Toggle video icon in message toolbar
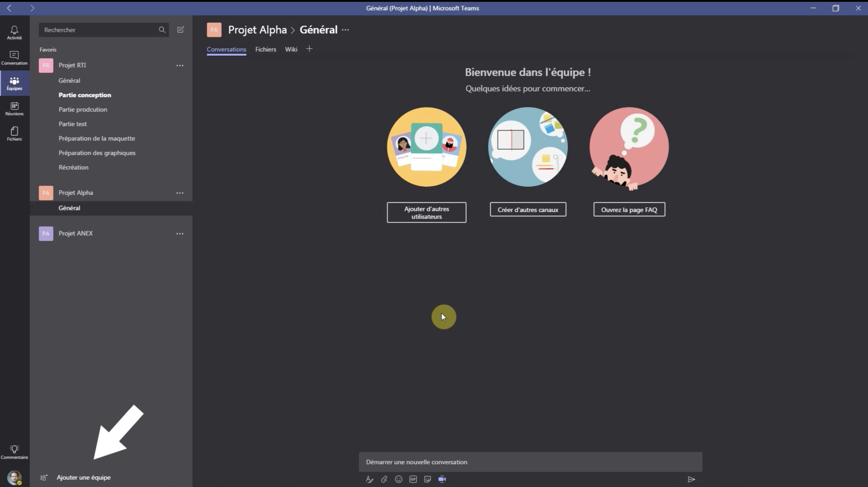Screen dimensions: 868x487 443,479
